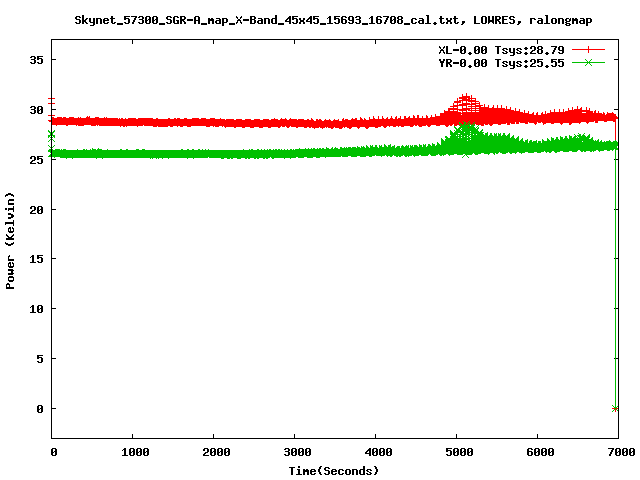
Task: Click the y-axis tick label 30
Action: coord(36,110)
